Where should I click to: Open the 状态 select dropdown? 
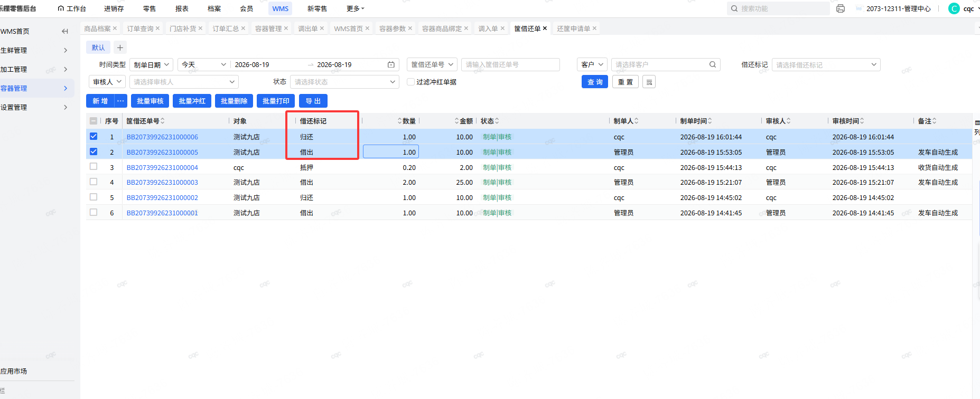pyautogui.click(x=344, y=82)
